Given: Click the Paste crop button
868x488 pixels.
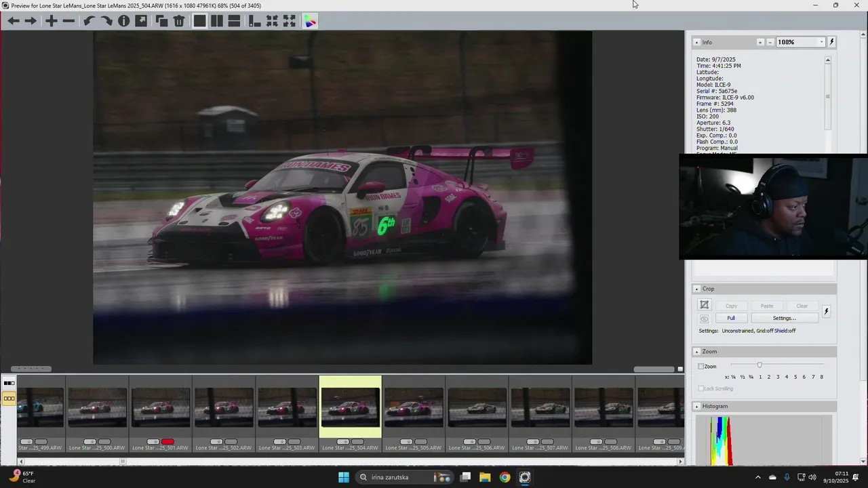Looking at the screenshot, I should click(766, 306).
